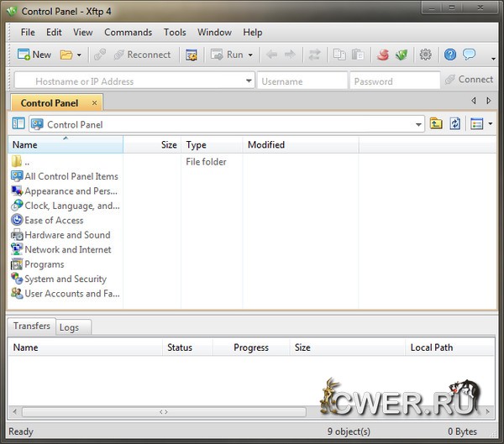Viewport: 504px width, 444px height.
Task: Expand the Control Panel path dropdown
Action: pyautogui.click(x=419, y=124)
